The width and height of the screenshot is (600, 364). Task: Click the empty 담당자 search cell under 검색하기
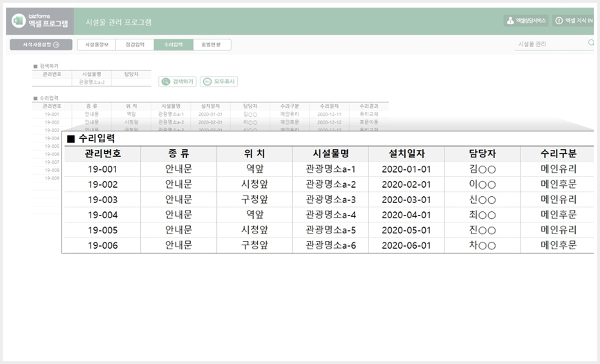[x=131, y=82]
